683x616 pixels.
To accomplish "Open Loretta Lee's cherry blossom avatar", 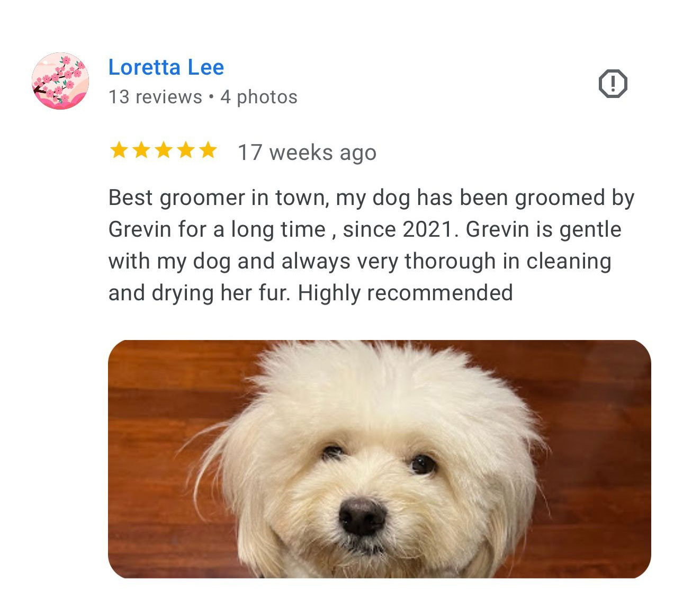I will pos(60,81).
